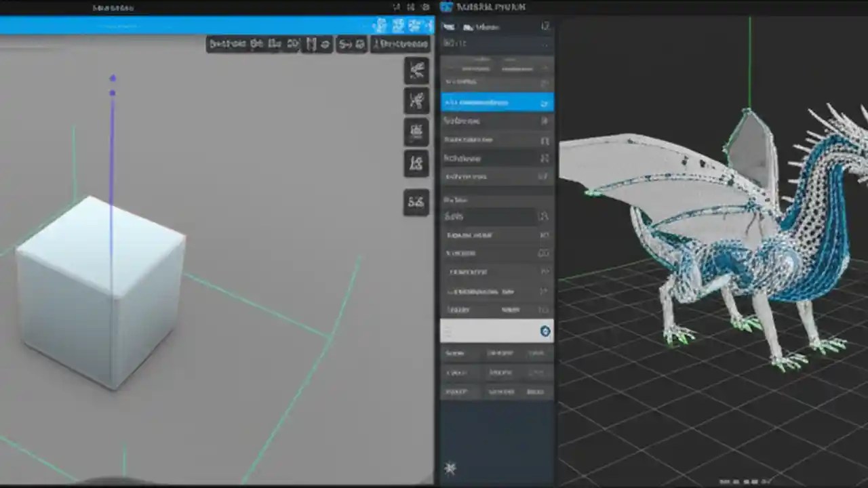Activate the second tool icon below the sculpt brush
The width and height of the screenshot is (868, 488).
coord(417,100)
